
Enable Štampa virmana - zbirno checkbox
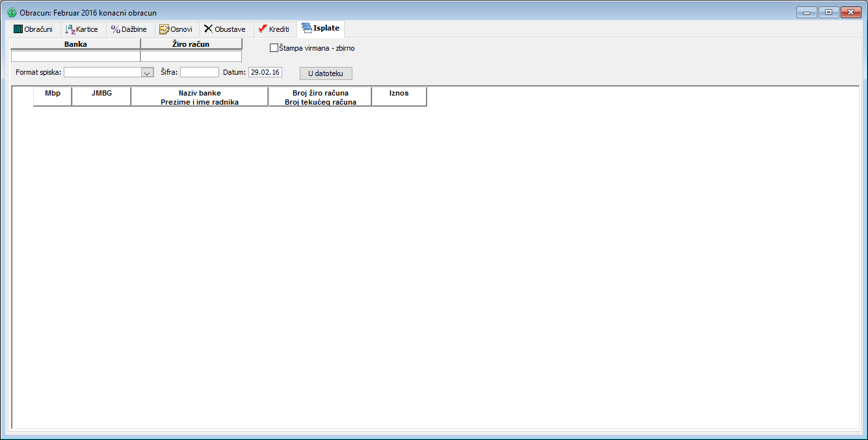[x=274, y=48]
